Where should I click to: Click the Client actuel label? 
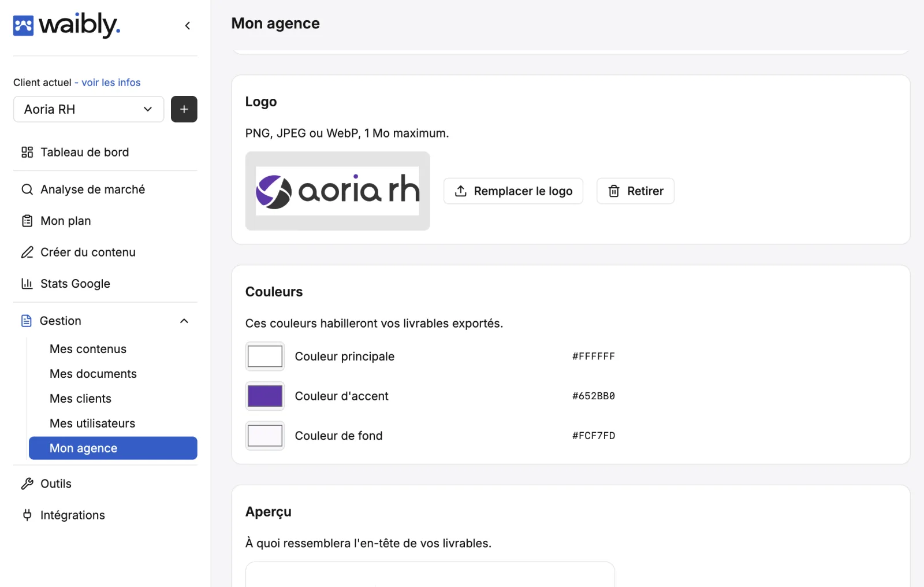(42, 83)
